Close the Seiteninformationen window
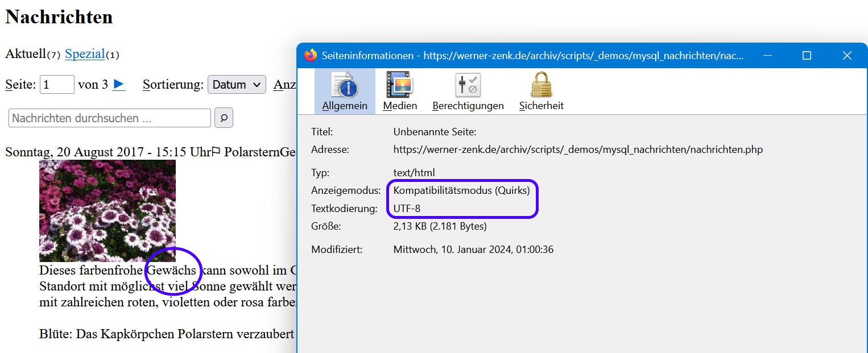The height and width of the screenshot is (353, 868). click(847, 56)
